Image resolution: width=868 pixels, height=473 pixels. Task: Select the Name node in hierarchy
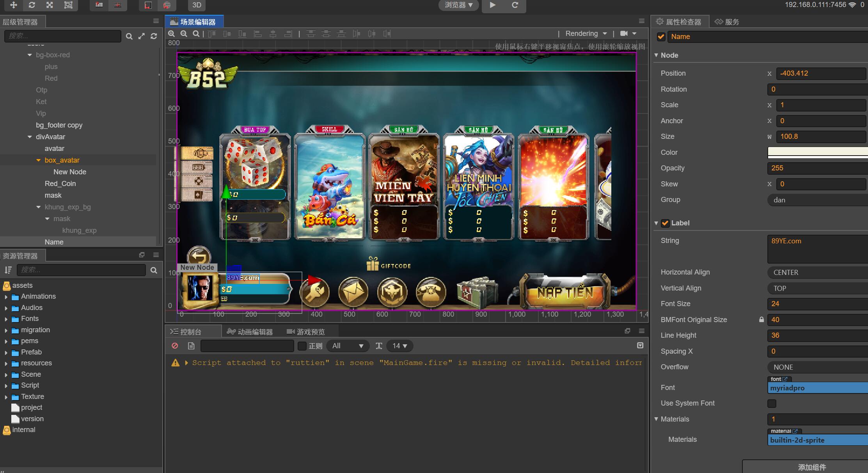(x=54, y=242)
